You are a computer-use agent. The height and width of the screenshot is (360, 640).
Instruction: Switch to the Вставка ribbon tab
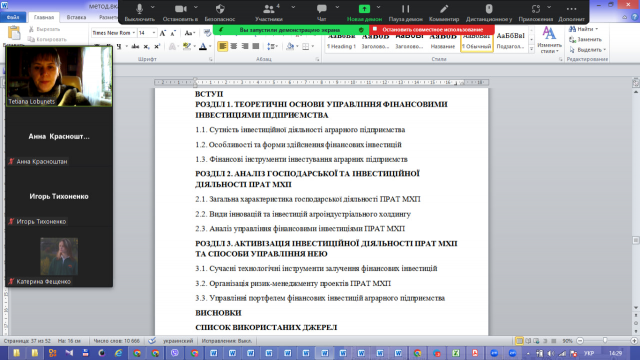click(x=76, y=17)
